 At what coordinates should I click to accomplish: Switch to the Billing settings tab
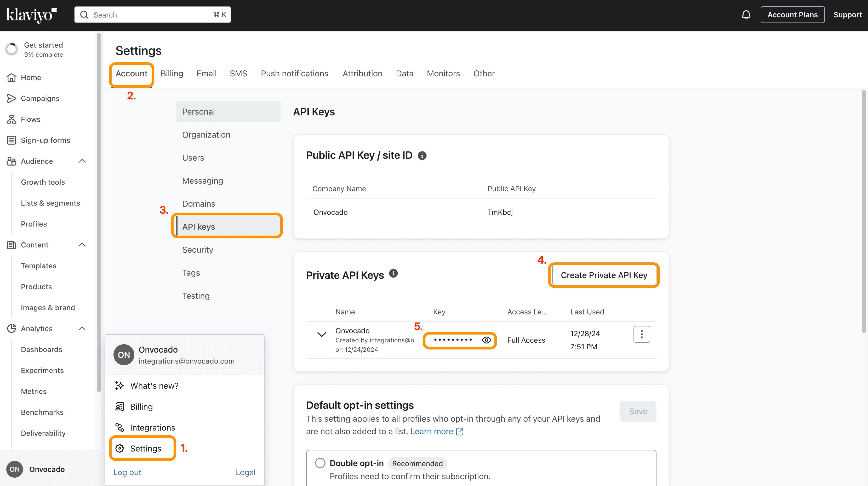[x=172, y=74]
